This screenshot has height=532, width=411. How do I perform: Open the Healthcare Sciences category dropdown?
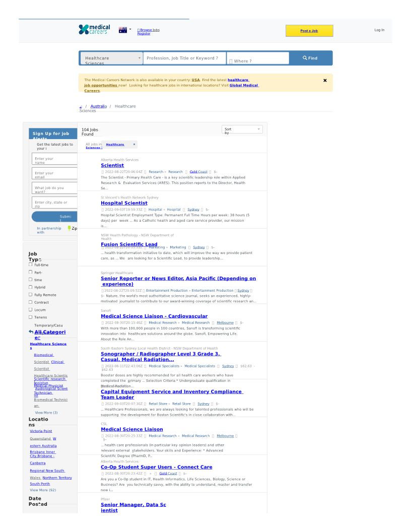pyautogui.click(x=111, y=58)
